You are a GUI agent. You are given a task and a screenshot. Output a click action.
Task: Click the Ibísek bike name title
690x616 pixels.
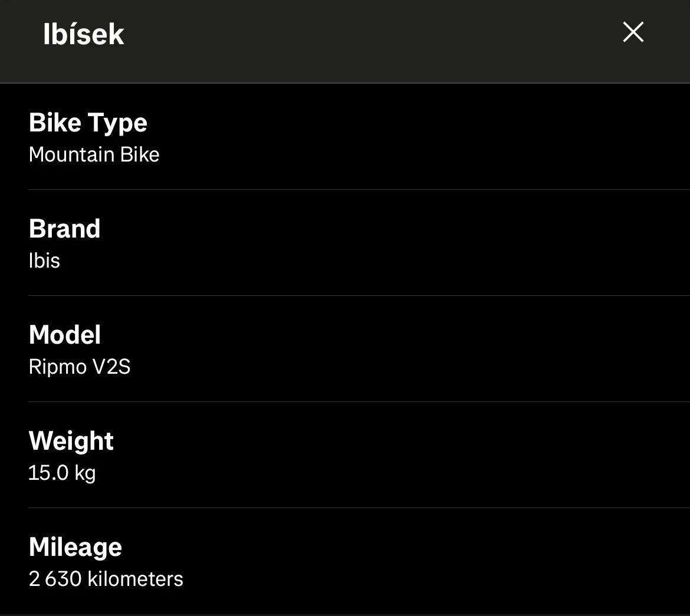pos(83,34)
